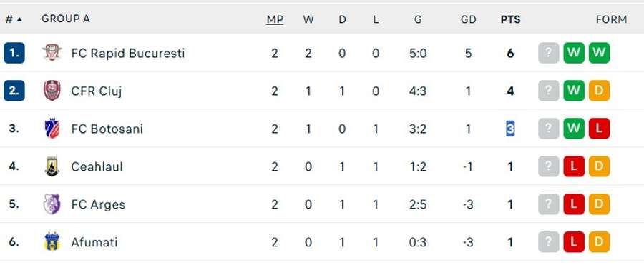Sort the standings by PTS column header
Viewport: 644px width, 265px height.
[510, 19]
